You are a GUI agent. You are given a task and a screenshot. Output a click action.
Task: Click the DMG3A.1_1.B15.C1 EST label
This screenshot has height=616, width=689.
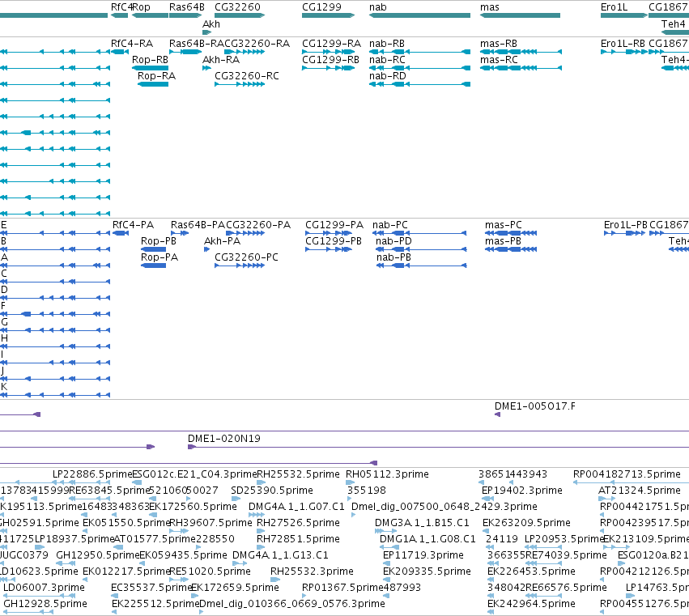point(422,523)
